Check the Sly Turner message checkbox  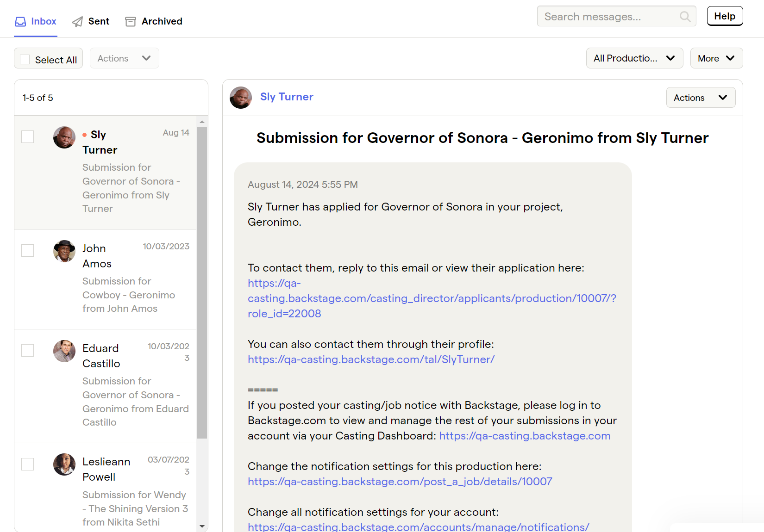click(28, 137)
